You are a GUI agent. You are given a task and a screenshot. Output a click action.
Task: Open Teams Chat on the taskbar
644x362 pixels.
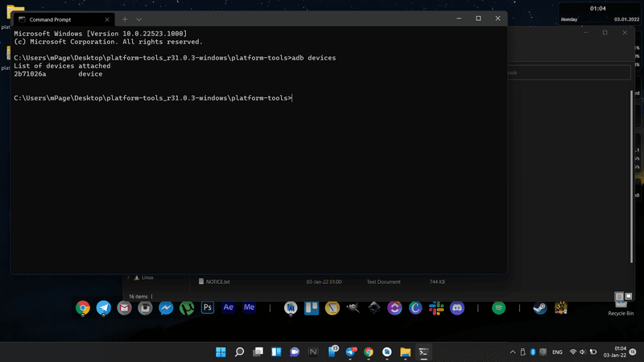pyautogui.click(x=295, y=352)
